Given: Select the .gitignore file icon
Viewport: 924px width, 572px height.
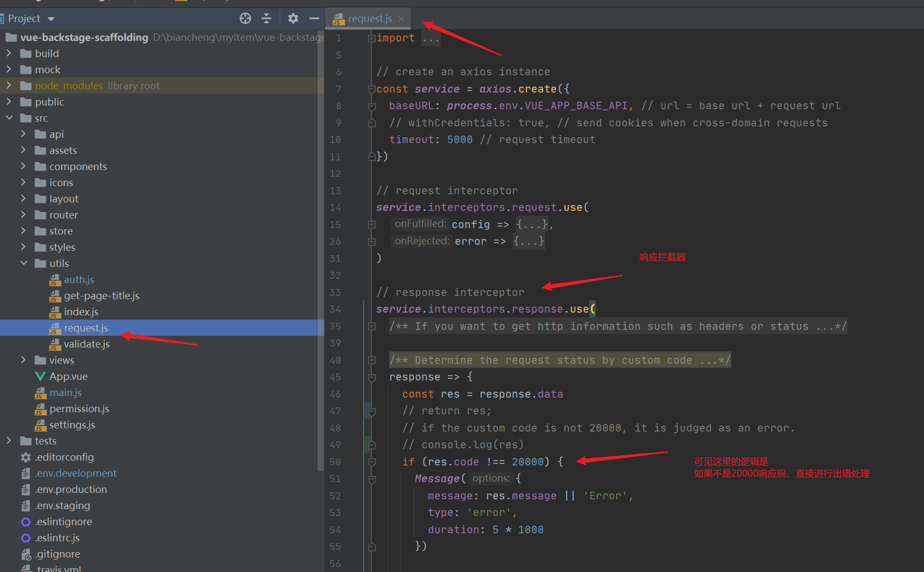Looking at the screenshot, I should pyautogui.click(x=26, y=554).
